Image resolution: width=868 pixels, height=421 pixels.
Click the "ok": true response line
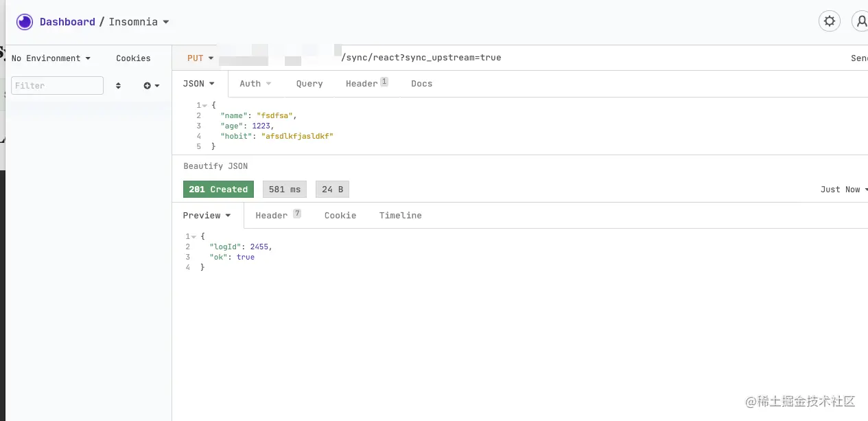(x=232, y=257)
